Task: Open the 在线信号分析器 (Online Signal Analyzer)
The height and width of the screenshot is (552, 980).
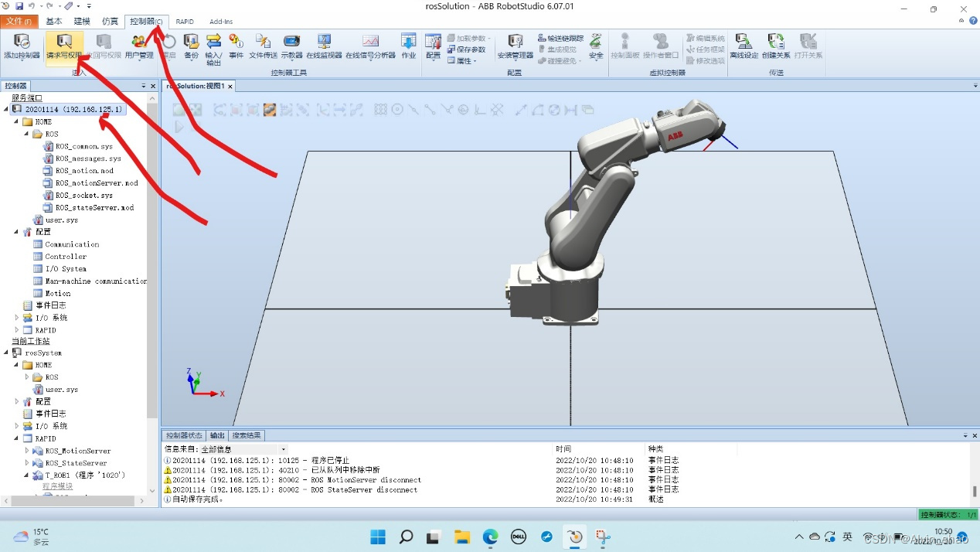Action: pos(370,46)
